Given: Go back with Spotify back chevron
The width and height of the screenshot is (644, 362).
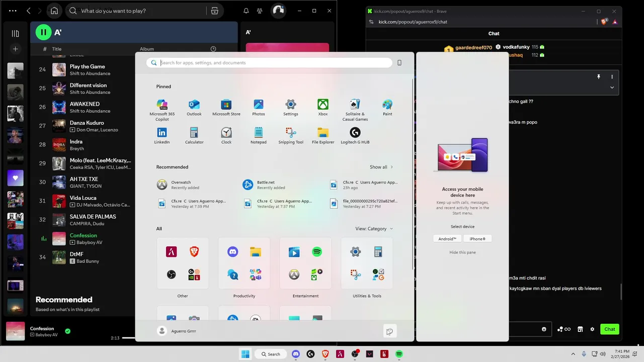Looking at the screenshot, I should tap(29, 11).
